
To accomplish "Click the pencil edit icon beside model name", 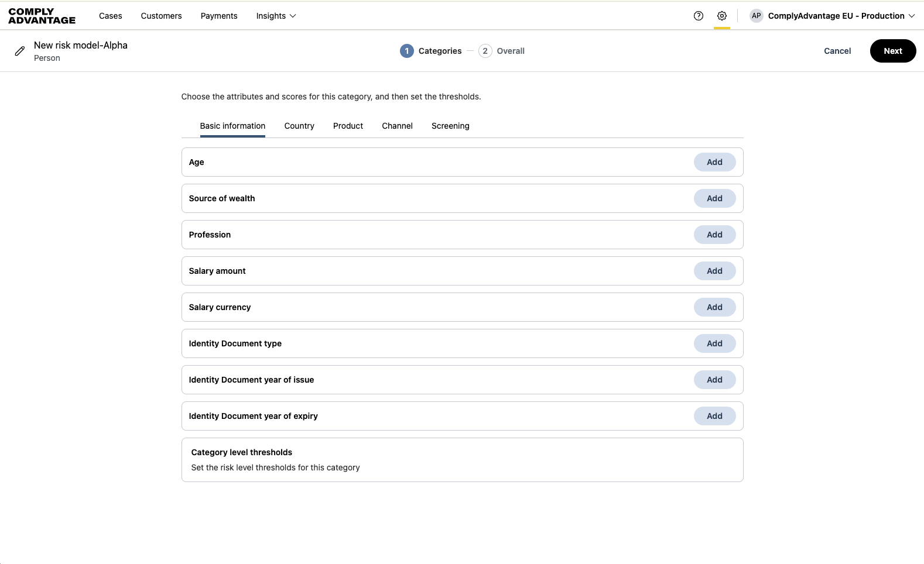I will pyautogui.click(x=20, y=51).
